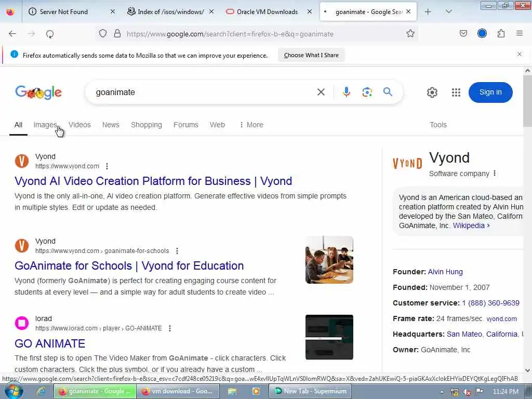The image size is (532, 399).
Task: Dismiss the Firefox data notification bar
Action: (x=519, y=54)
